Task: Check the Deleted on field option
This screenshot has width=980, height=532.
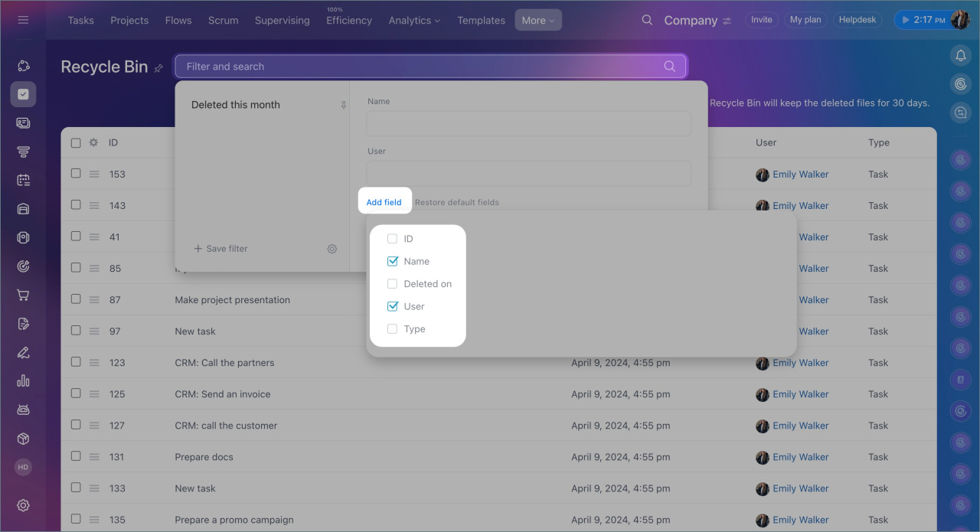Action: click(x=392, y=284)
